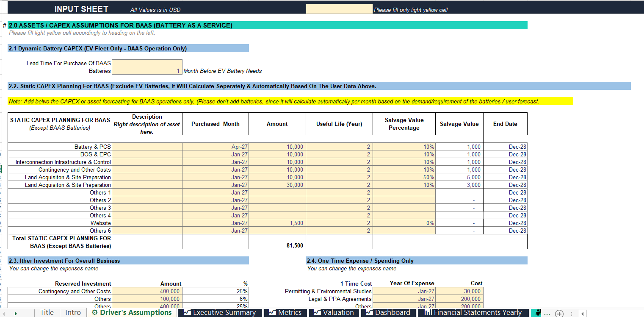644x317 pixels.
Task: Open Financial Statements Yearly sheet tab
Action: (473, 312)
